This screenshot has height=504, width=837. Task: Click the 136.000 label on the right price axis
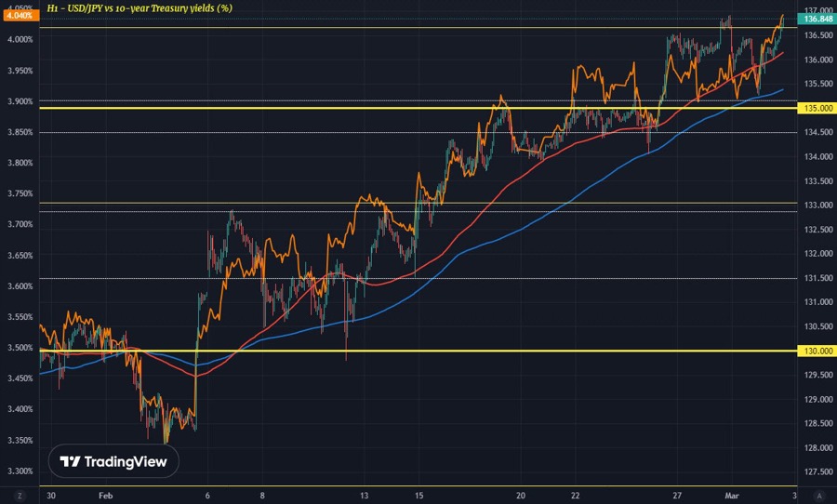click(x=818, y=60)
